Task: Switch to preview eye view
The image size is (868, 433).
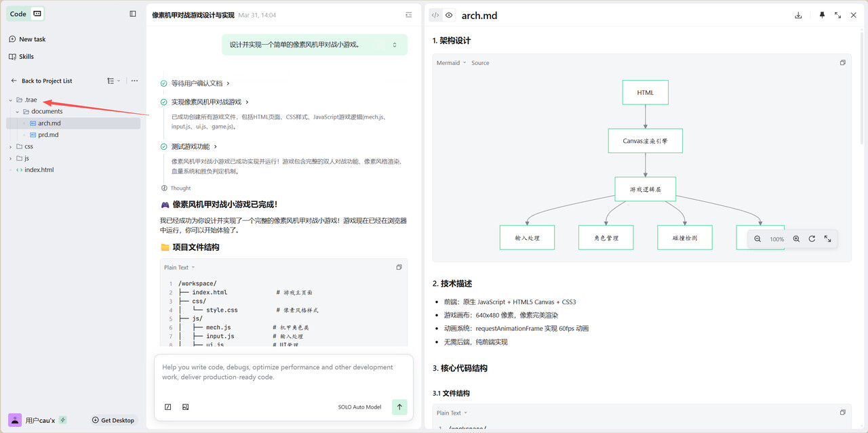Action: [x=449, y=15]
